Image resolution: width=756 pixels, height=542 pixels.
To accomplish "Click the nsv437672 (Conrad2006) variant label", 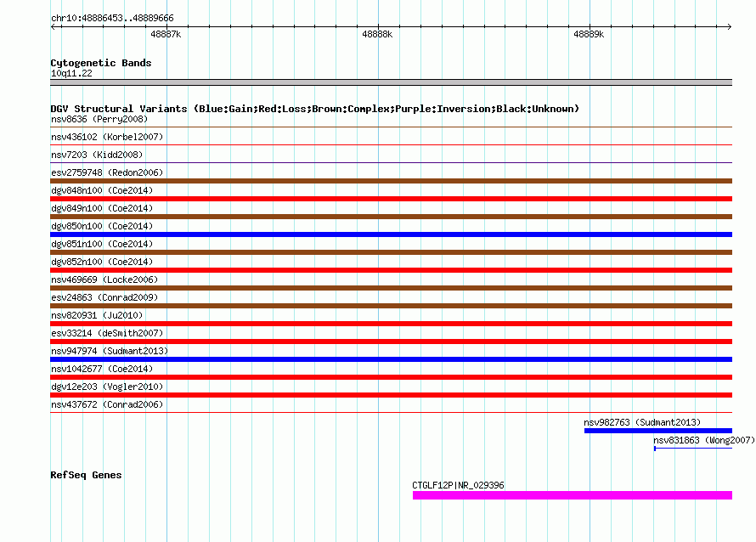I will (107, 404).
